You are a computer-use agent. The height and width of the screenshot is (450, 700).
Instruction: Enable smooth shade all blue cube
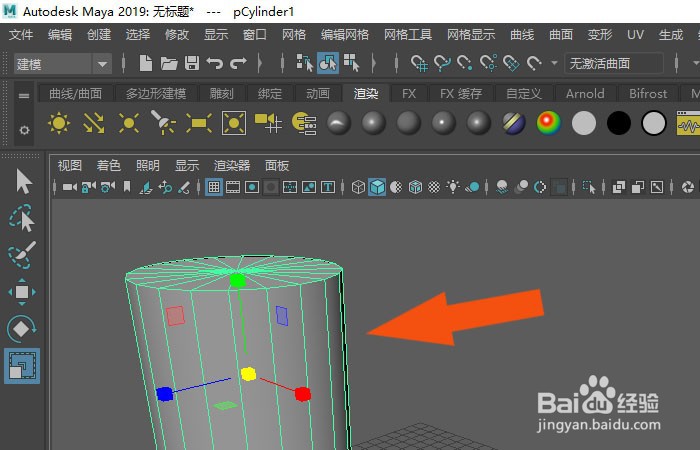tap(377, 187)
